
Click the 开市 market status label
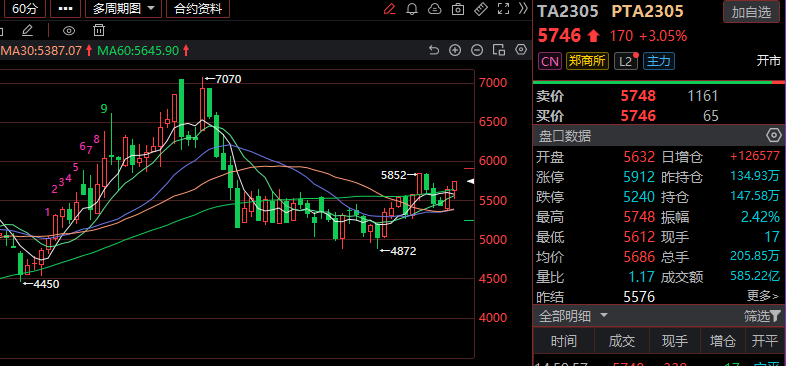click(769, 61)
